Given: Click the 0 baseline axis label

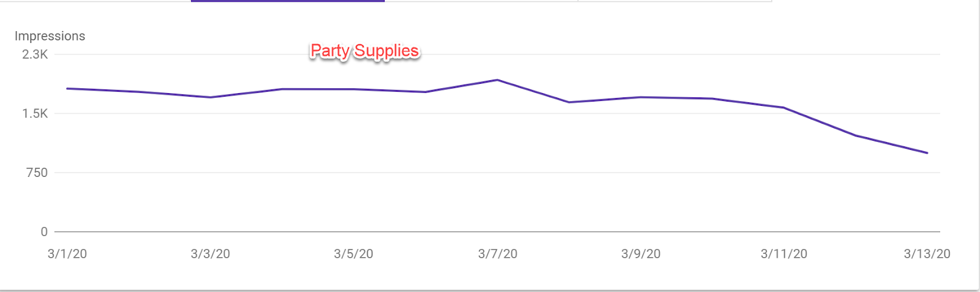Looking at the screenshot, I should (x=44, y=231).
